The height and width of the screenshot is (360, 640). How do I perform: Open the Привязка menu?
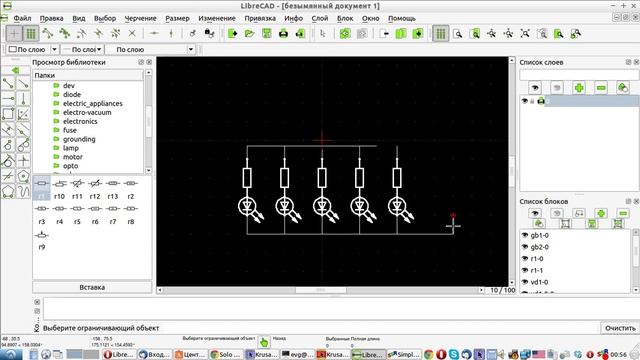coord(260,18)
